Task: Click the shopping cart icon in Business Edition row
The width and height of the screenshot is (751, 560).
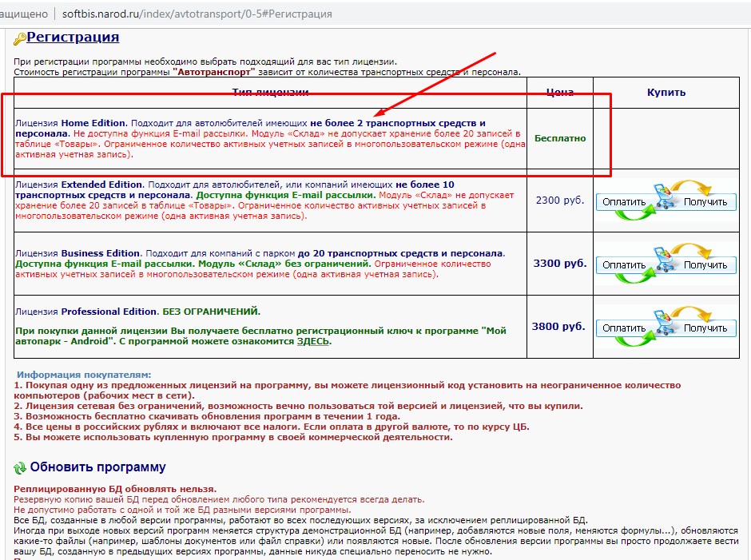Action: pos(666,262)
